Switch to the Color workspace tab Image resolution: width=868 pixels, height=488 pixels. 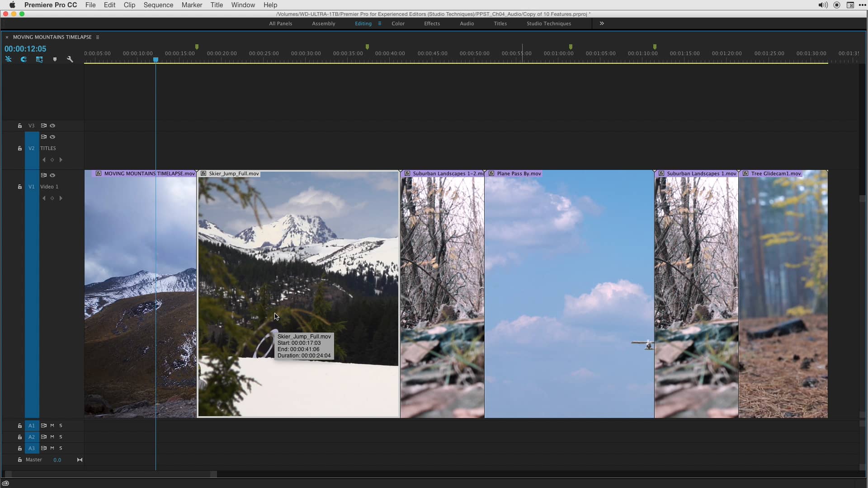397,23
